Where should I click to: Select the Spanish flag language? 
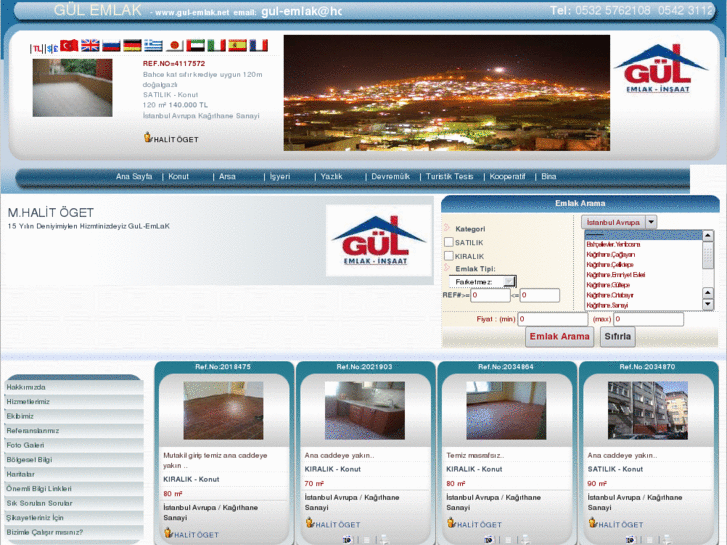pyautogui.click(x=237, y=45)
